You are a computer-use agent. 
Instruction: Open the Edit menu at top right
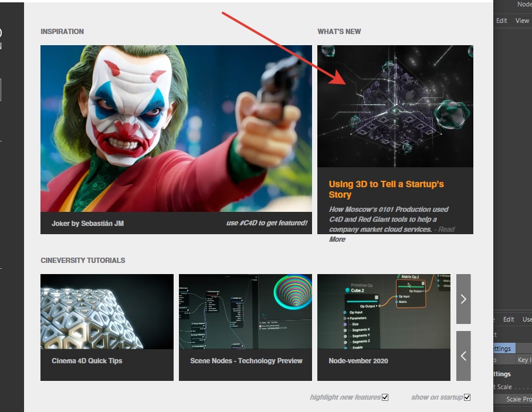[x=501, y=21]
